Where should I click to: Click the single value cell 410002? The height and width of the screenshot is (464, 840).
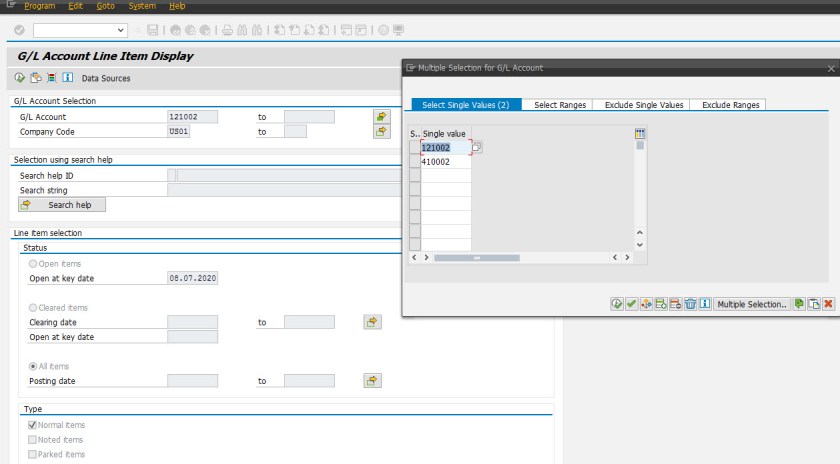[446, 161]
